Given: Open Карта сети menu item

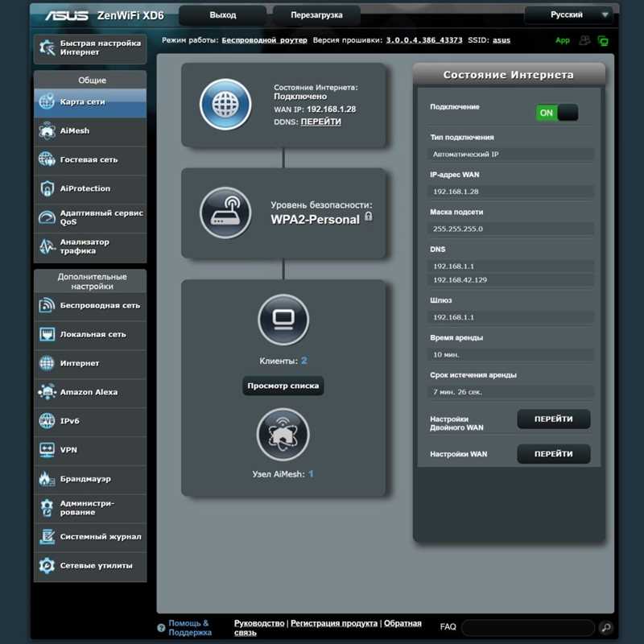Looking at the screenshot, I should [x=90, y=102].
